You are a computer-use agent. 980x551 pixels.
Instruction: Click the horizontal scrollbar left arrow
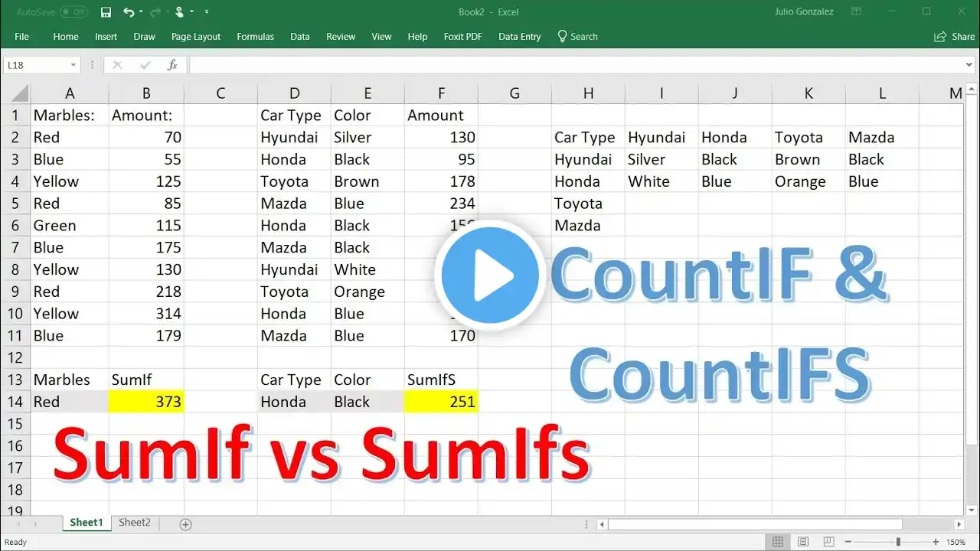point(603,524)
